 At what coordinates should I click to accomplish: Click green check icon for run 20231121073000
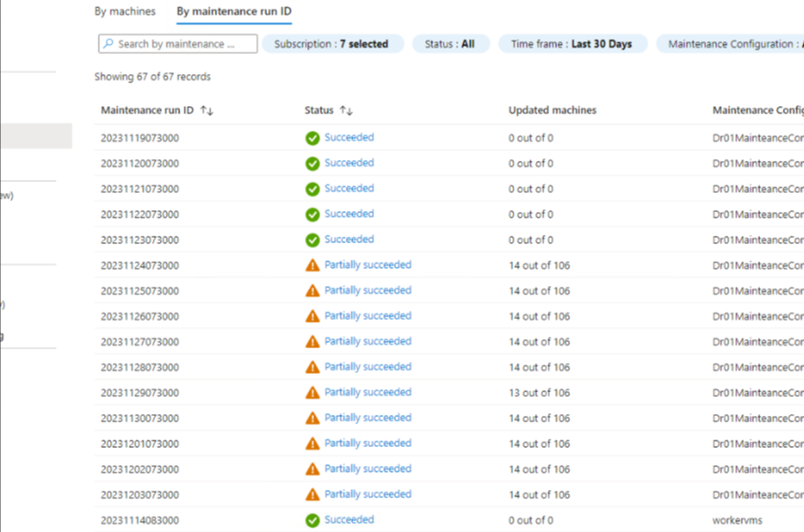click(x=312, y=189)
